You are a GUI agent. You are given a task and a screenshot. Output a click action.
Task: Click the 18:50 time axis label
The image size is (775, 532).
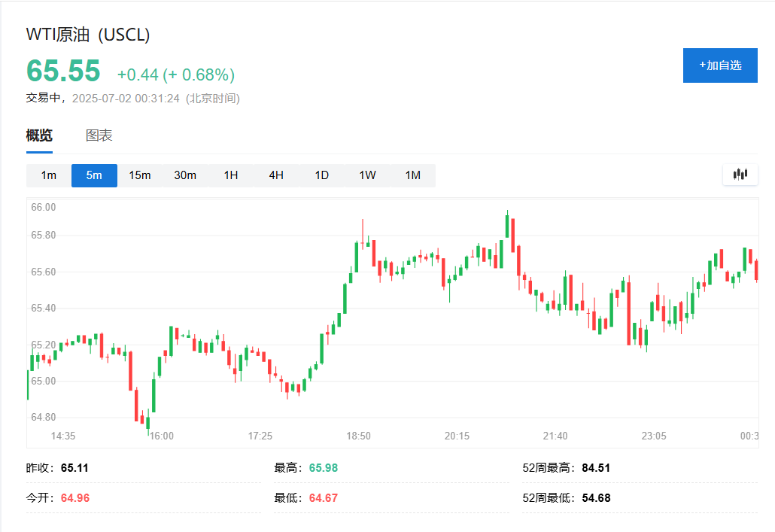pos(358,436)
